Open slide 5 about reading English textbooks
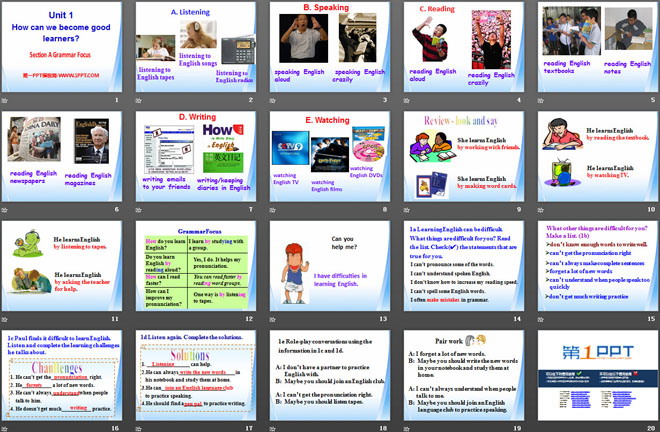This screenshot has height=432, width=660. click(598, 47)
